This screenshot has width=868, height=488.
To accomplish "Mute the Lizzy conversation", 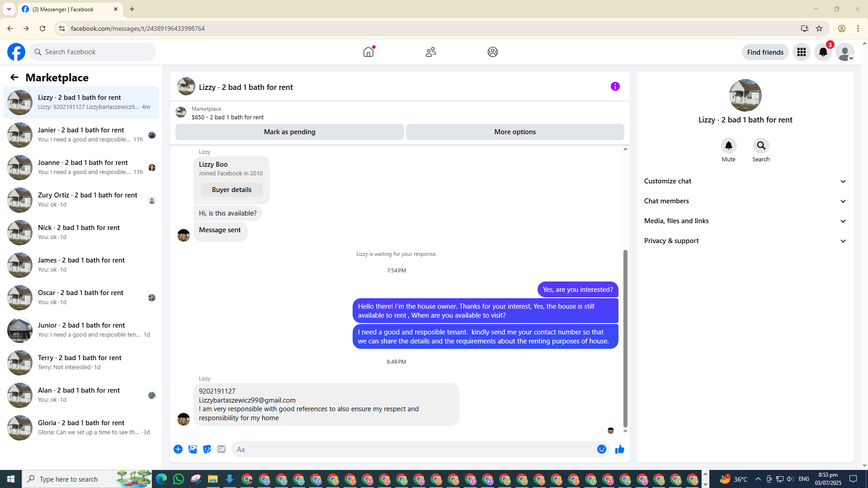I will pyautogui.click(x=728, y=146).
